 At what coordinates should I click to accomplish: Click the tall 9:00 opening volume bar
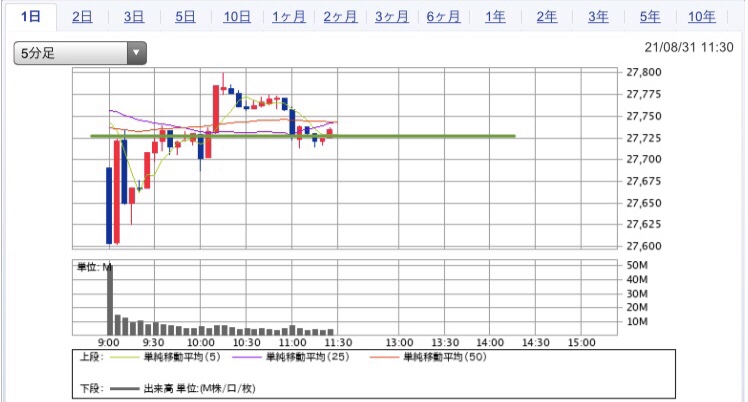point(110,300)
